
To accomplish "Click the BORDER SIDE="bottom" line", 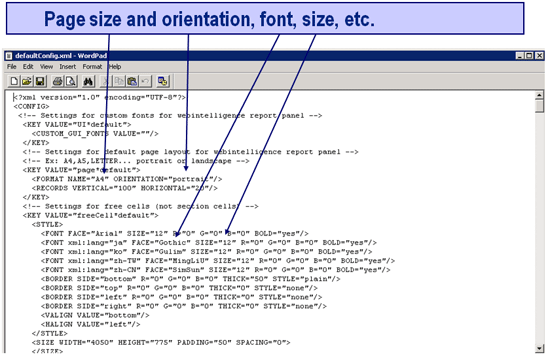I will coord(190,279).
